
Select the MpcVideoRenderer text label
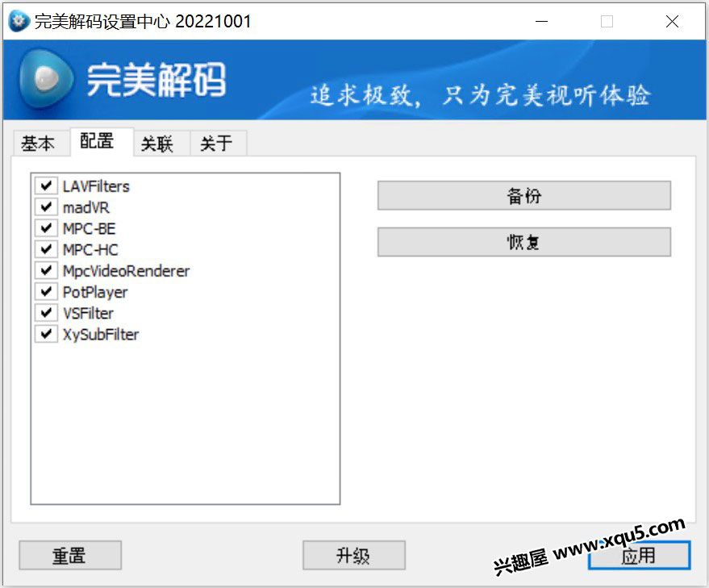[126, 271]
